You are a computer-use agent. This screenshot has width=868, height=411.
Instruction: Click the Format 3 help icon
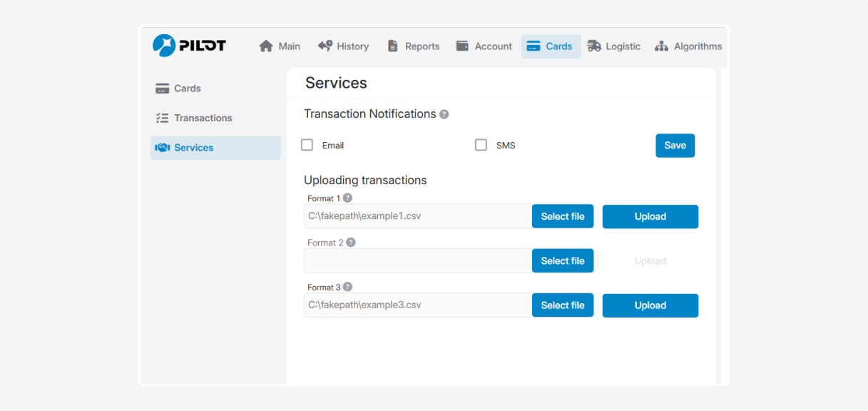(347, 287)
